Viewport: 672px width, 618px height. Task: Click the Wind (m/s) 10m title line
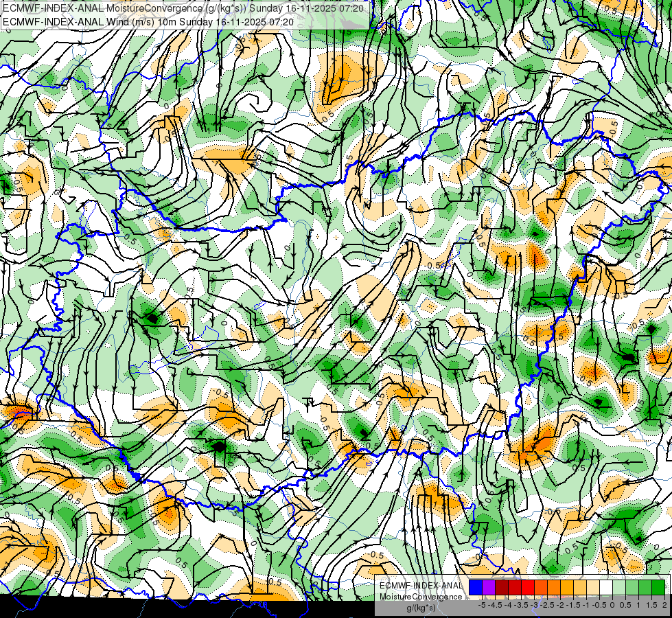(x=148, y=21)
